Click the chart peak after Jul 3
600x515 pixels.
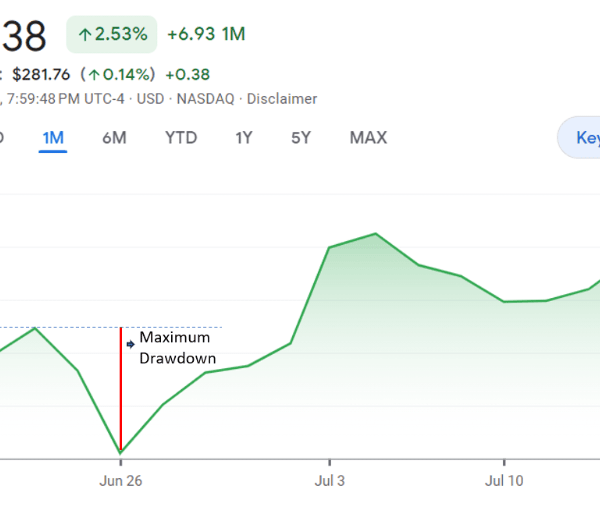375,233
